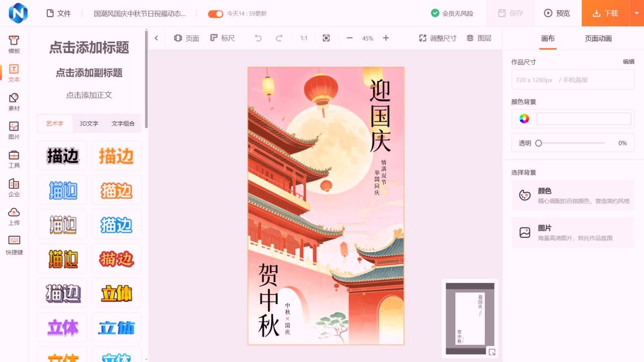The width and height of the screenshot is (644, 362).
Task: Collapse the canvas minimap thumbnail corner
Action: point(492,352)
